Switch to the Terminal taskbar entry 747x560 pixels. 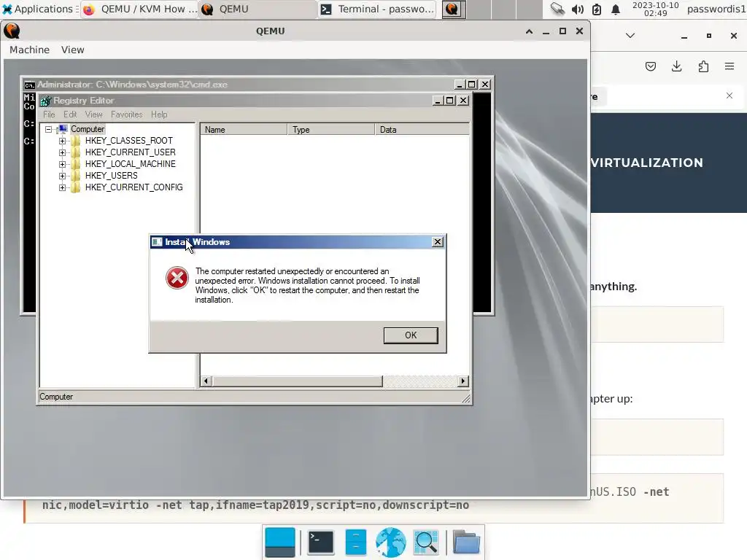[x=377, y=9]
